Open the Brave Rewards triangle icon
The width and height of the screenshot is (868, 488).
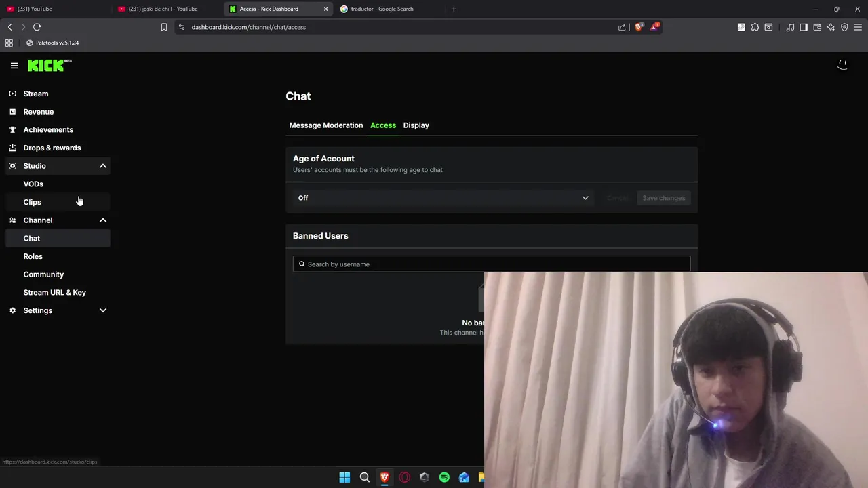coord(654,27)
